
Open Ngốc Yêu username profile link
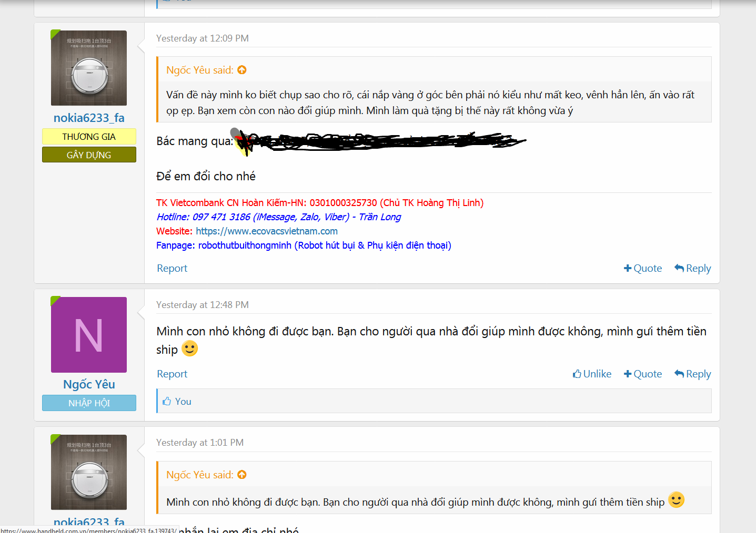89,384
